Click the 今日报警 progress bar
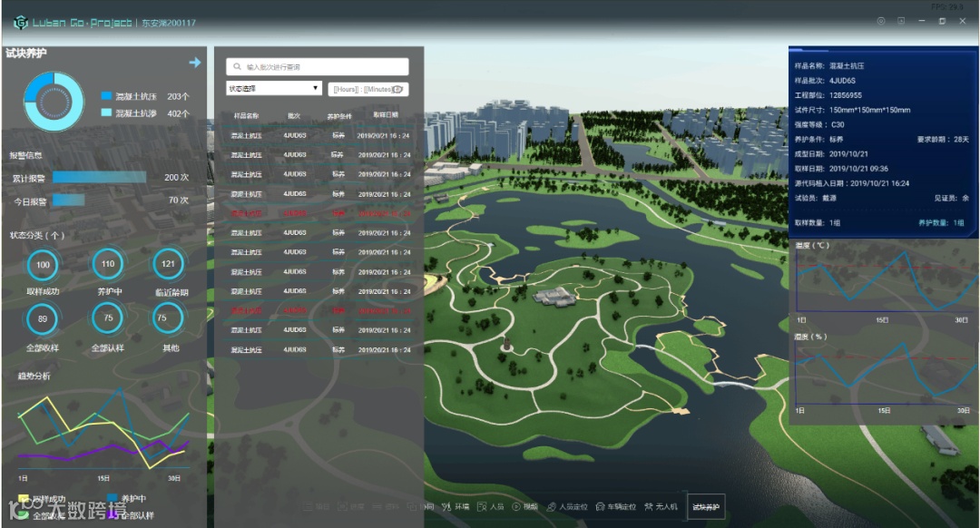 click(69, 200)
